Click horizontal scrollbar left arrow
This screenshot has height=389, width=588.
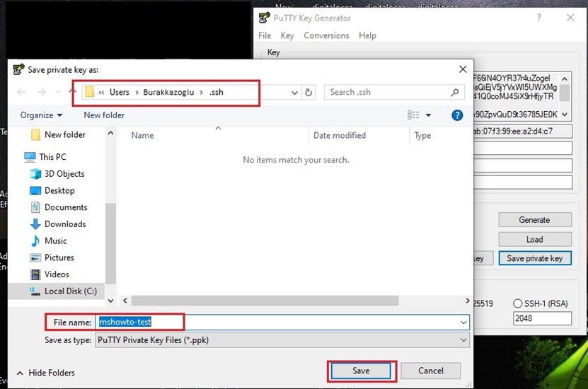point(125,301)
